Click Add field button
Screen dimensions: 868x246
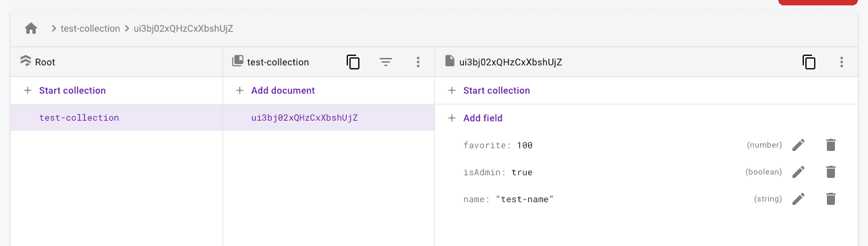(x=475, y=118)
